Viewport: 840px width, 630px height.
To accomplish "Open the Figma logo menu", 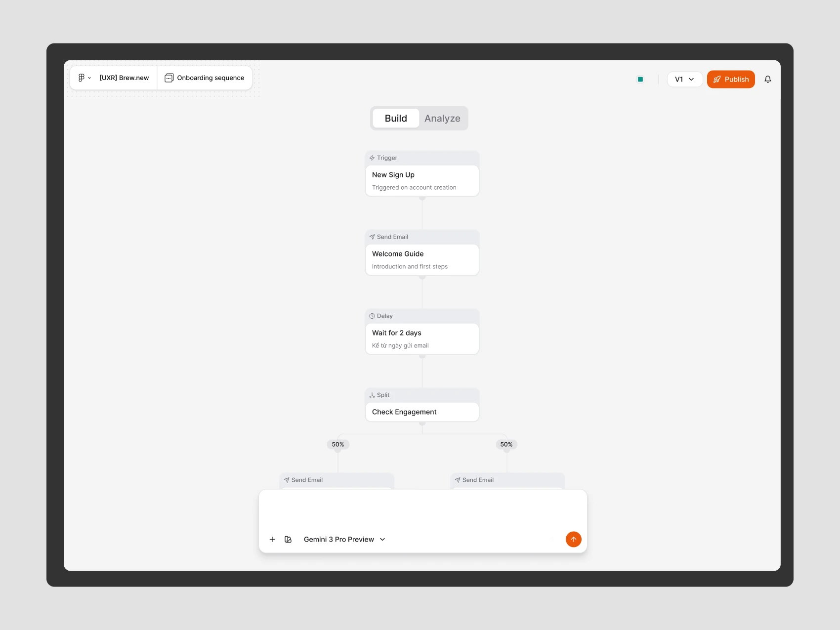I will pos(82,78).
